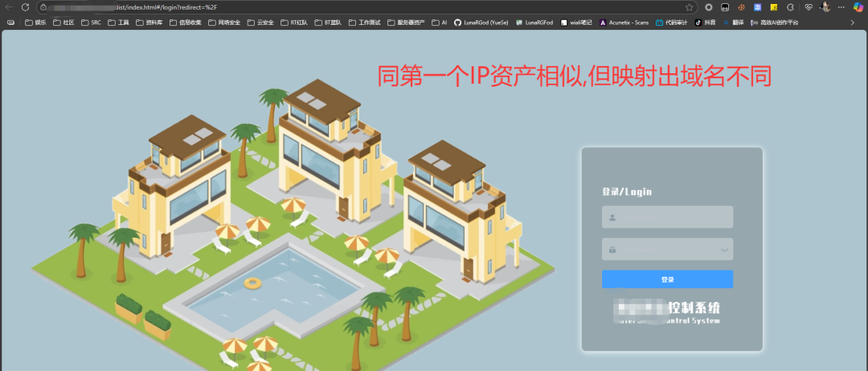The height and width of the screenshot is (371, 868).
Task: Expand the 信息收集 bookmark folder
Action: point(186,23)
